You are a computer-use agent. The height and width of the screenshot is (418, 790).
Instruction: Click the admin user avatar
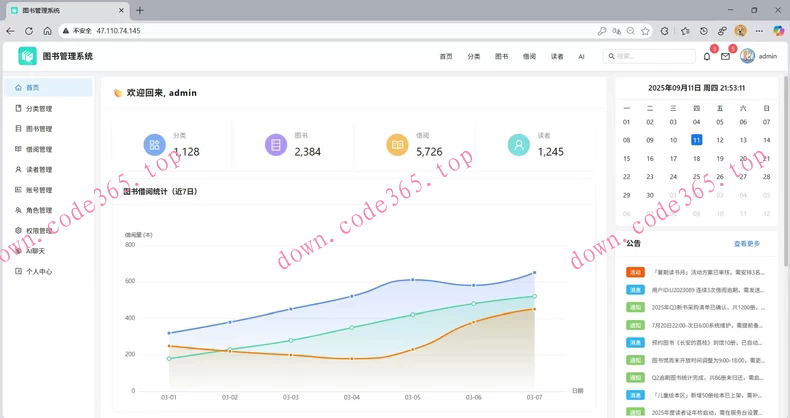747,57
